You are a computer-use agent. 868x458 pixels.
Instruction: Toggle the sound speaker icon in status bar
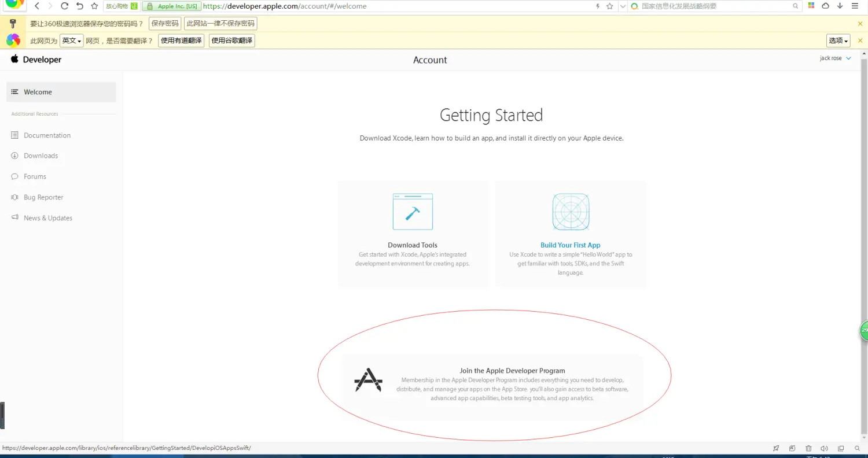825,448
